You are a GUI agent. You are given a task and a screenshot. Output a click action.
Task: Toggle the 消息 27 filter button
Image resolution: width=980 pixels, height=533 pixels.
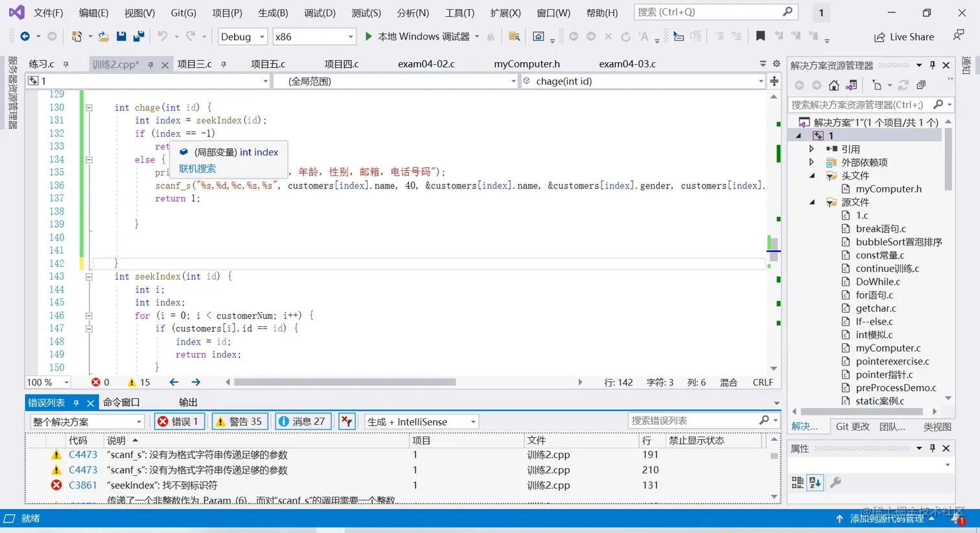[x=303, y=422]
